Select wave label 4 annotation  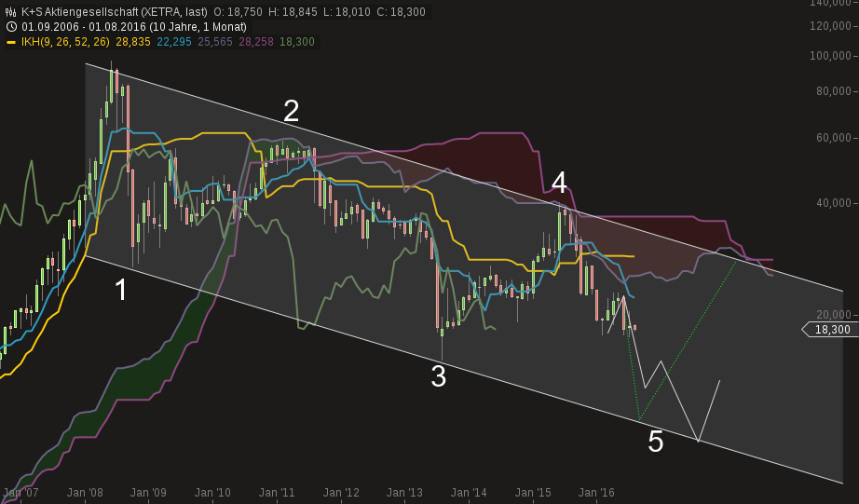559,183
